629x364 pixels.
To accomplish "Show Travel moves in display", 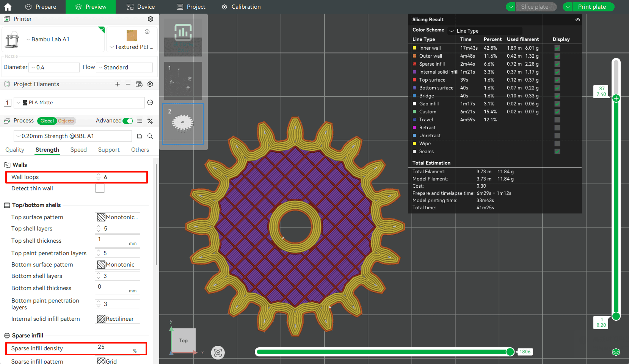I will coord(557,120).
